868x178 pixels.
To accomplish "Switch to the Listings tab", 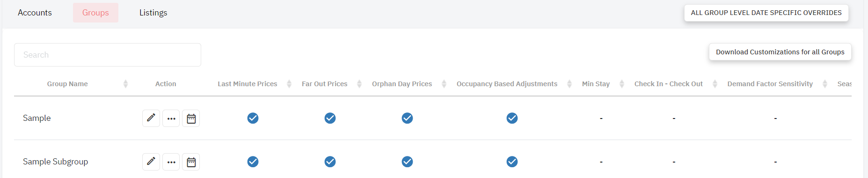I will (x=153, y=13).
